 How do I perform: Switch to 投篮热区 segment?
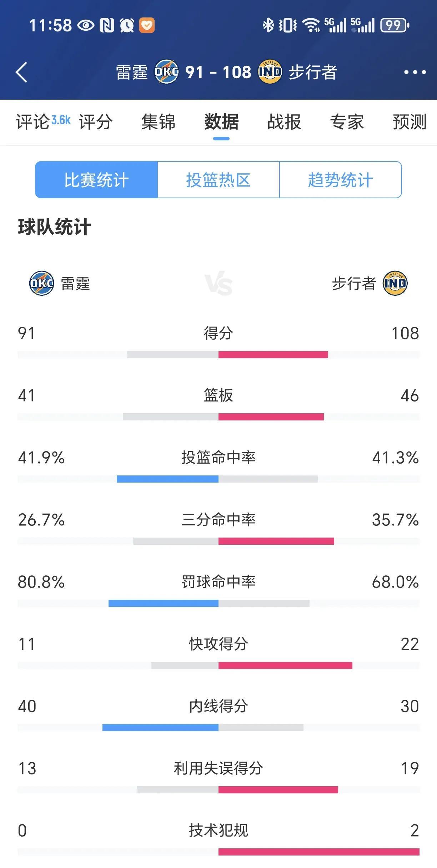[218, 180]
